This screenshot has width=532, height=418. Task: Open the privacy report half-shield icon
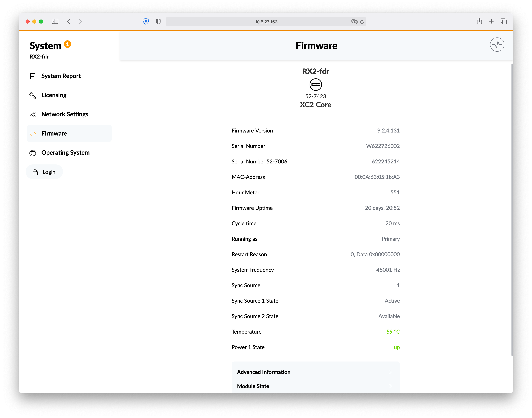tap(158, 22)
